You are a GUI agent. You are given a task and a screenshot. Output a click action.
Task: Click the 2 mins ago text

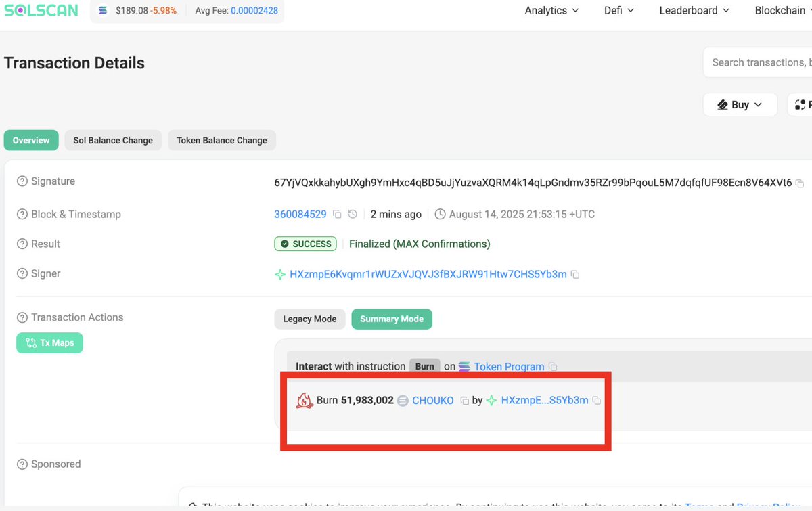click(x=396, y=214)
